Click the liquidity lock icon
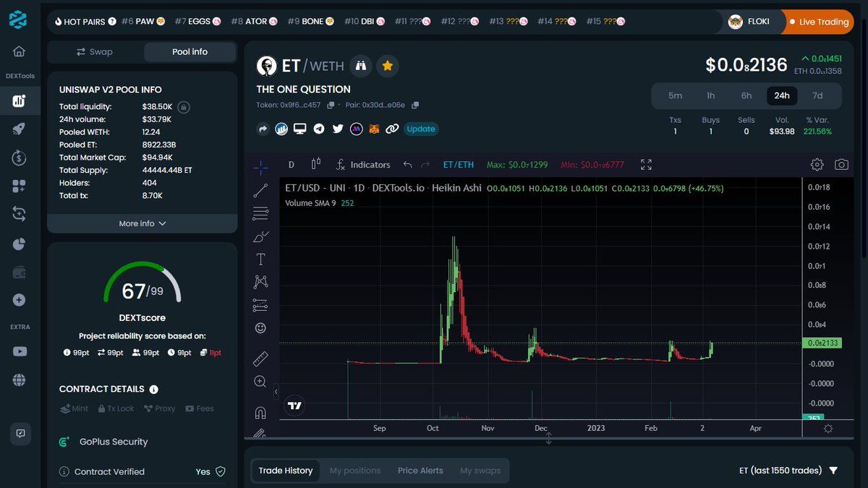The image size is (868, 488). [x=184, y=107]
